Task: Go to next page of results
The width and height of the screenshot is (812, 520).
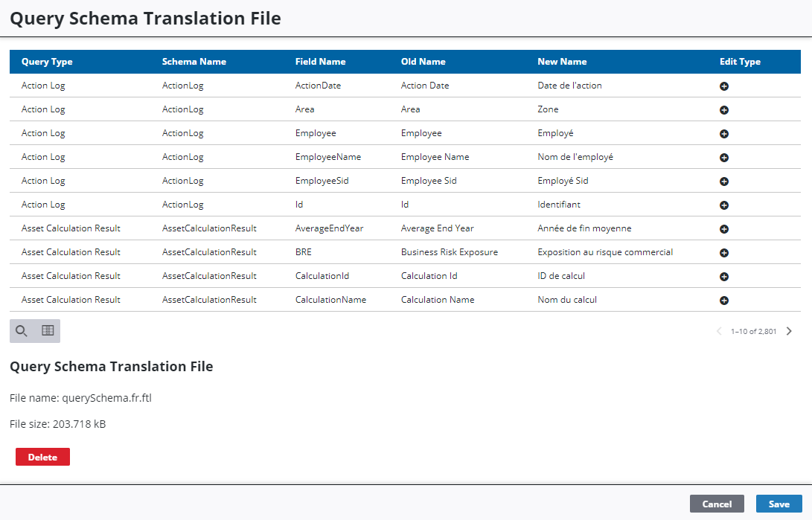Action: pos(789,331)
